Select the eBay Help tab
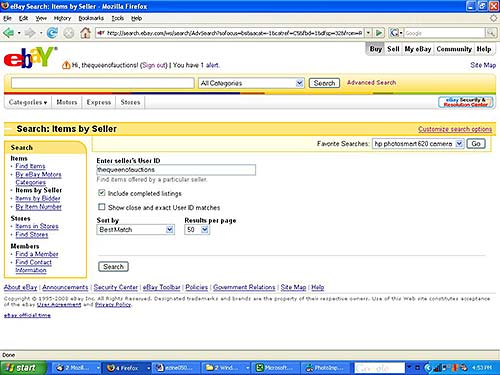This screenshot has width=500, height=375. pyautogui.click(x=484, y=49)
